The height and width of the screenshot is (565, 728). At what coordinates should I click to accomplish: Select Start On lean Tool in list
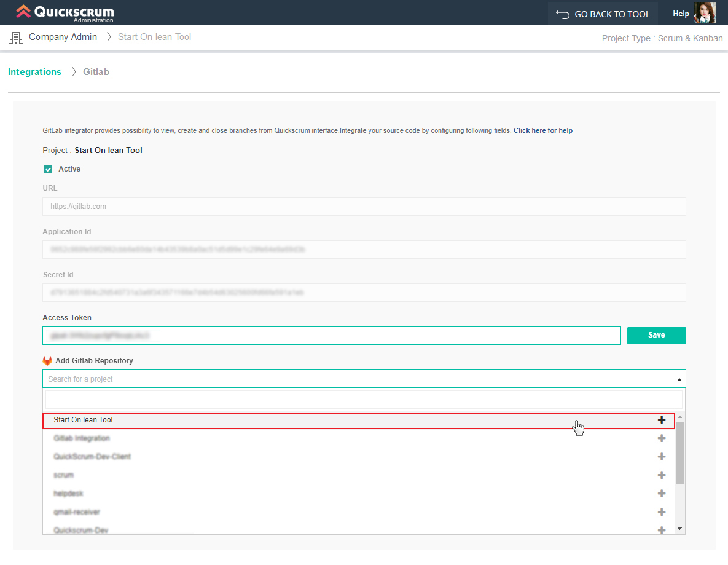click(358, 421)
